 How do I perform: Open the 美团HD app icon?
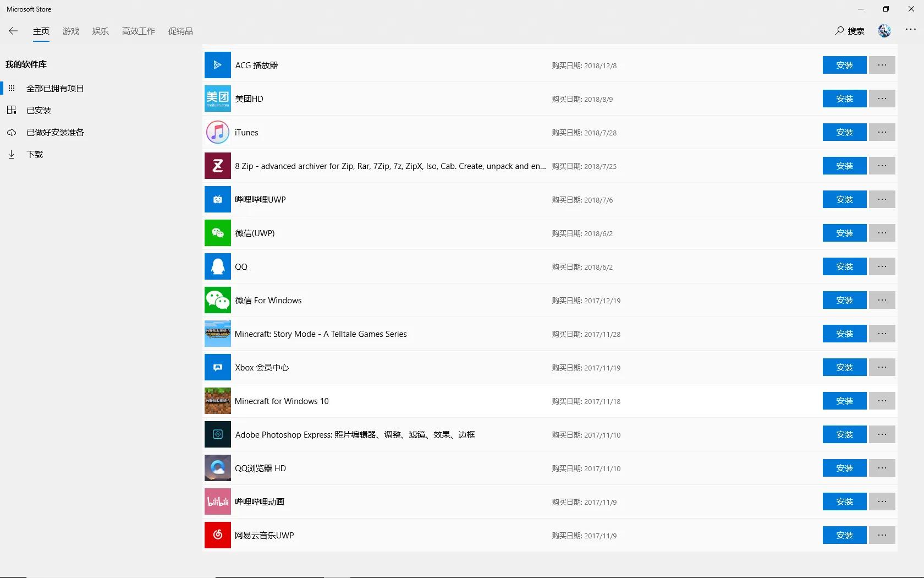click(218, 99)
